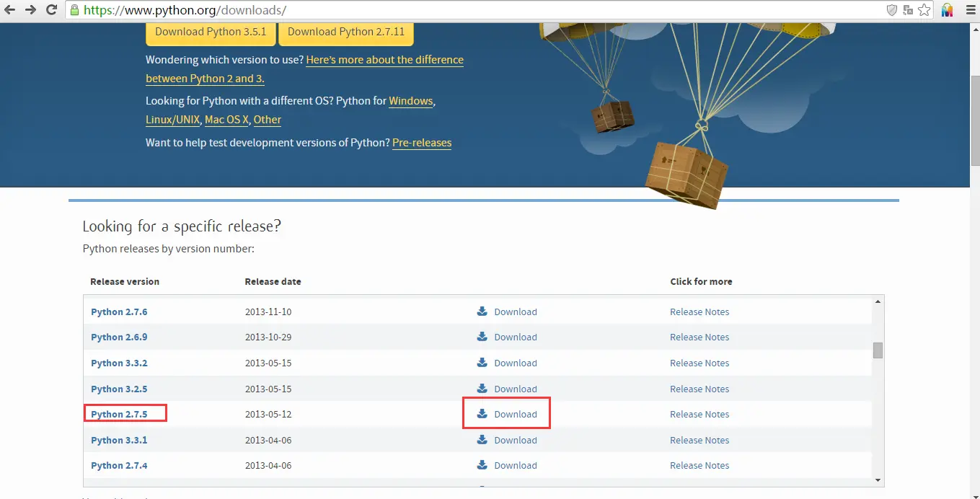Open Release Notes for Python 3.3.1
Viewport: 980px width, 499px height.
(x=699, y=440)
